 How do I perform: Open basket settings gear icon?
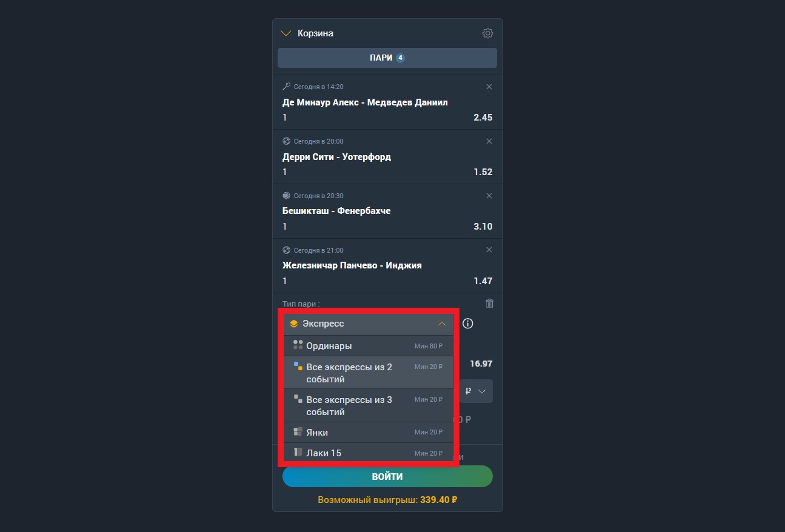487,33
